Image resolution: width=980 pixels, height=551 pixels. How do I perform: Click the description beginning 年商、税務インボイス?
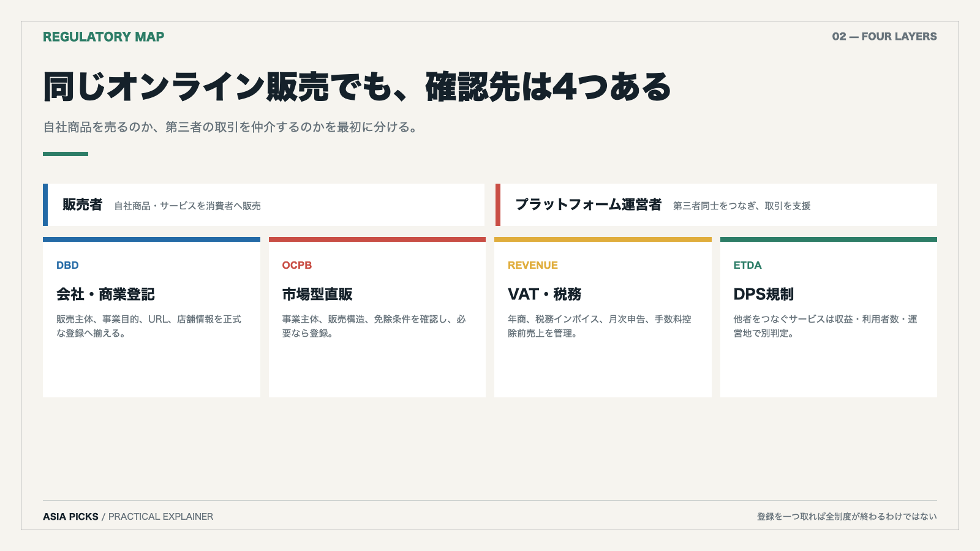[x=600, y=326]
